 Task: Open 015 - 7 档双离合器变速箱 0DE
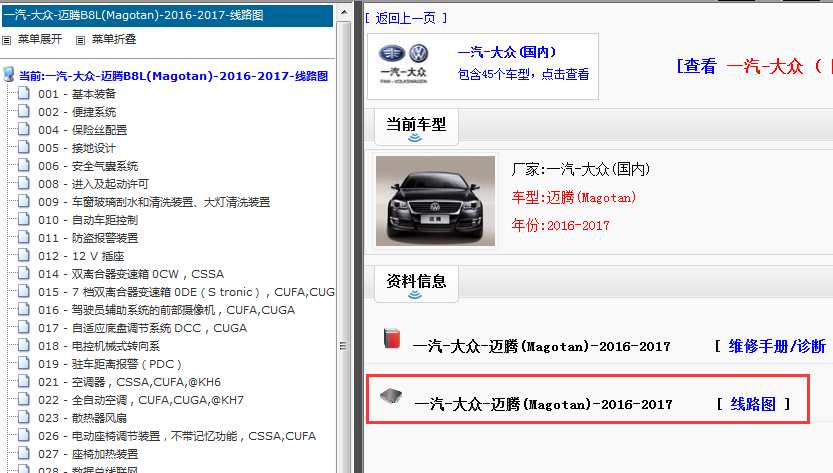[186, 292]
